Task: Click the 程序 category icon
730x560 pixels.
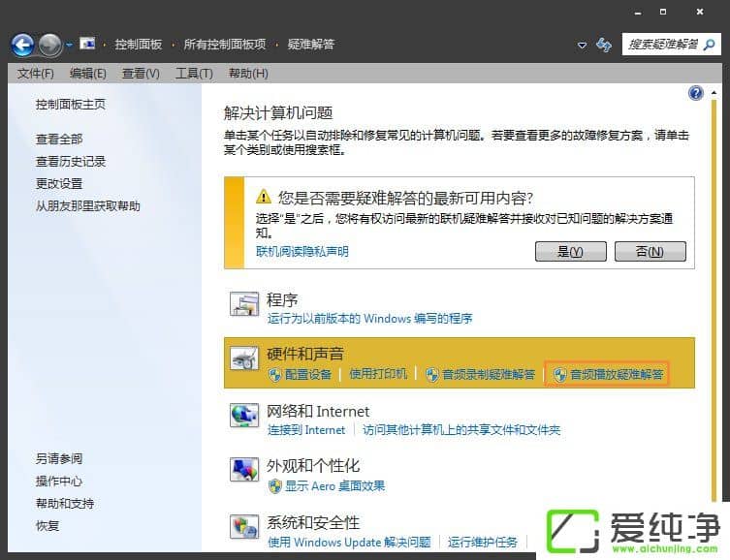Action: pos(243,305)
